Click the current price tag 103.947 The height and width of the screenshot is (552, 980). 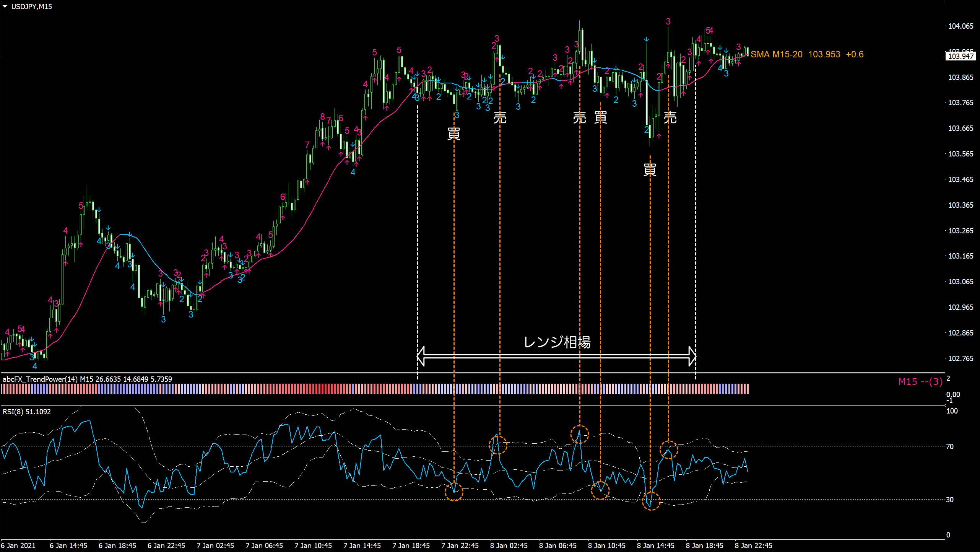tap(960, 56)
